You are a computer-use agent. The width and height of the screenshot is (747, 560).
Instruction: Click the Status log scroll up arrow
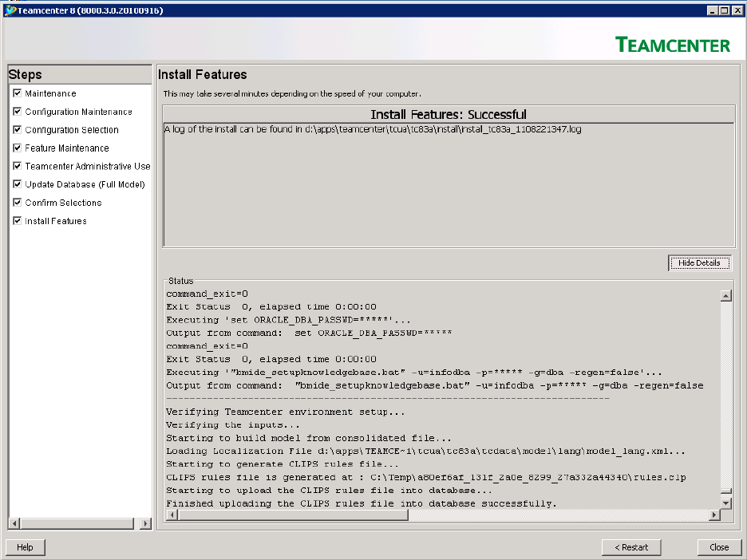pyautogui.click(x=725, y=296)
